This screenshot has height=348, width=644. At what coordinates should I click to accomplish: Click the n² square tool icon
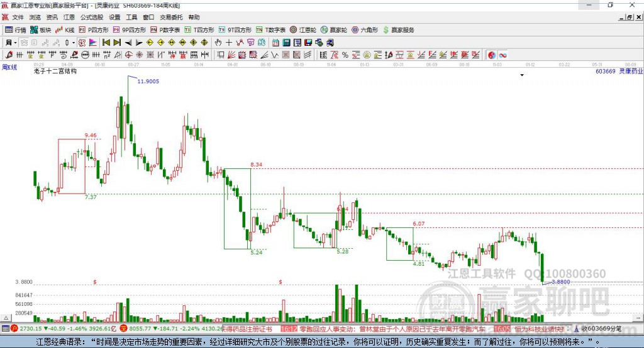click(x=107, y=55)
